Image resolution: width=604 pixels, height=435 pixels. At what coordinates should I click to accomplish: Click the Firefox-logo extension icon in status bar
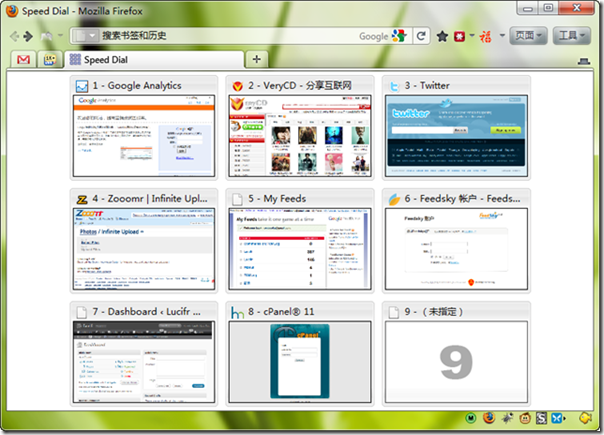(x=489, y=418)
